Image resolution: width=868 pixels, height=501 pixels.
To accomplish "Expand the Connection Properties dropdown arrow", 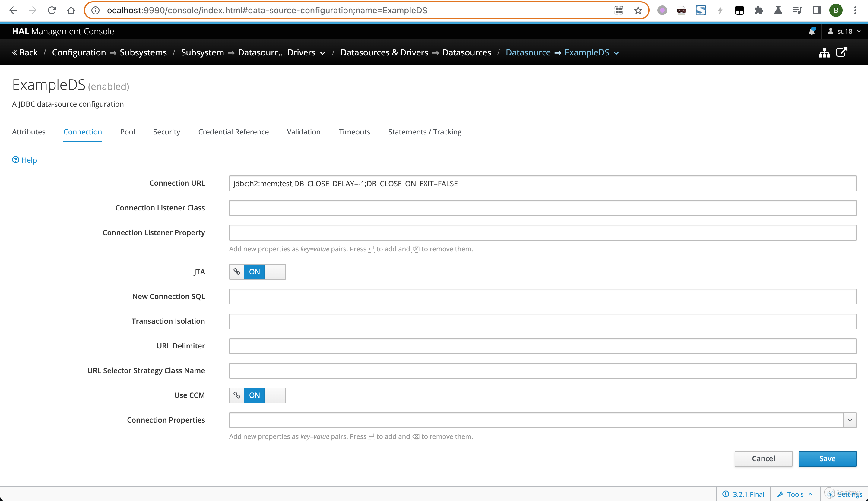I will 849,420.
